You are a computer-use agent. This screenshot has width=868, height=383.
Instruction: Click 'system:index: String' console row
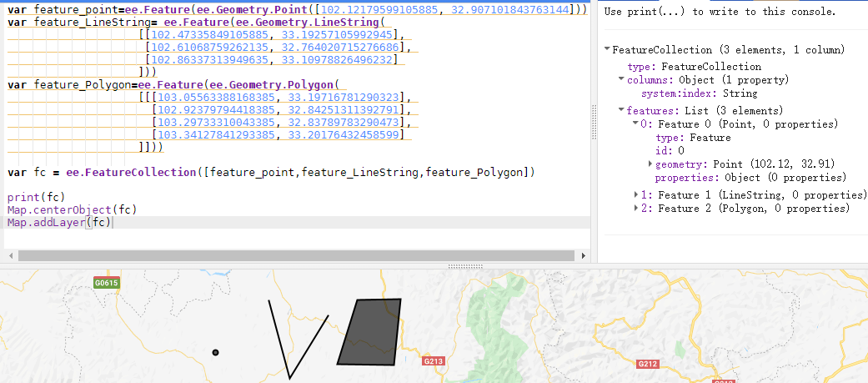700,93
